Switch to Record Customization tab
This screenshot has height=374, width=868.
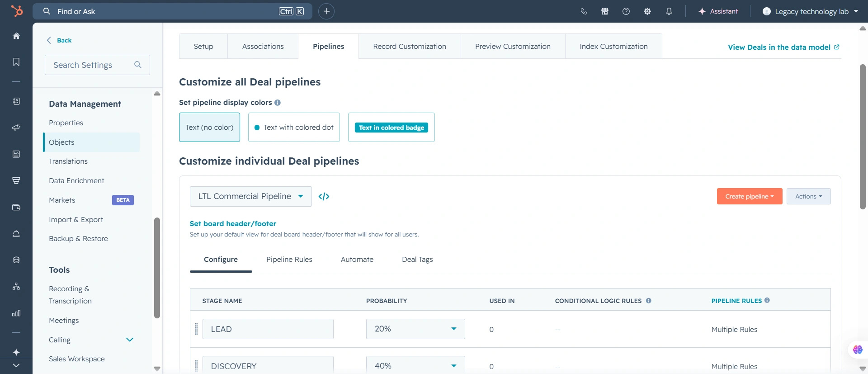(x=410, y=46)
